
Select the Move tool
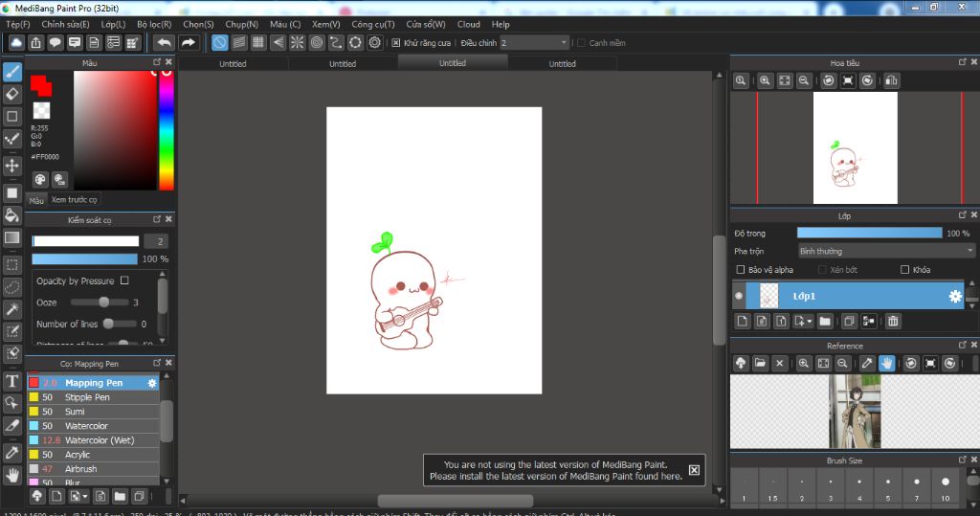point(12,166)
